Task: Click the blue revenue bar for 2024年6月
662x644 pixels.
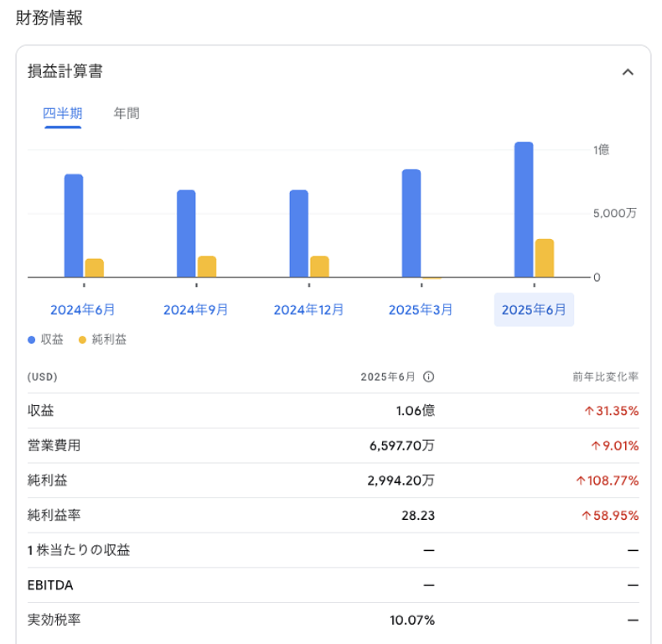Action: tap(74, 226)
